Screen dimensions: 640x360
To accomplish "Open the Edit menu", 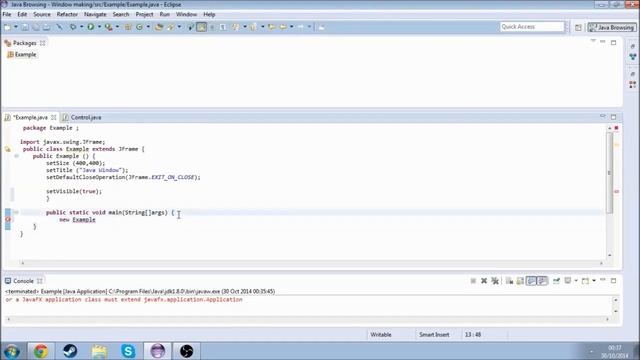I will (22, 14).
